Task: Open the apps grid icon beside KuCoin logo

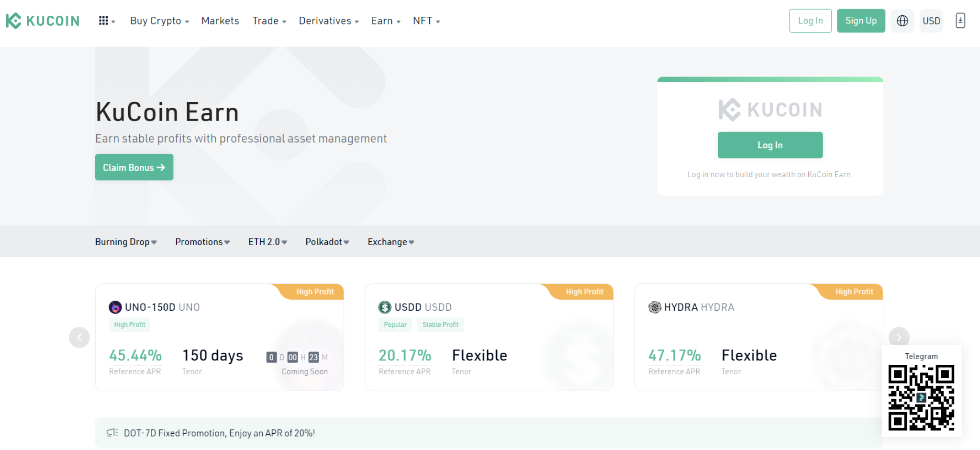Action: 104,20
